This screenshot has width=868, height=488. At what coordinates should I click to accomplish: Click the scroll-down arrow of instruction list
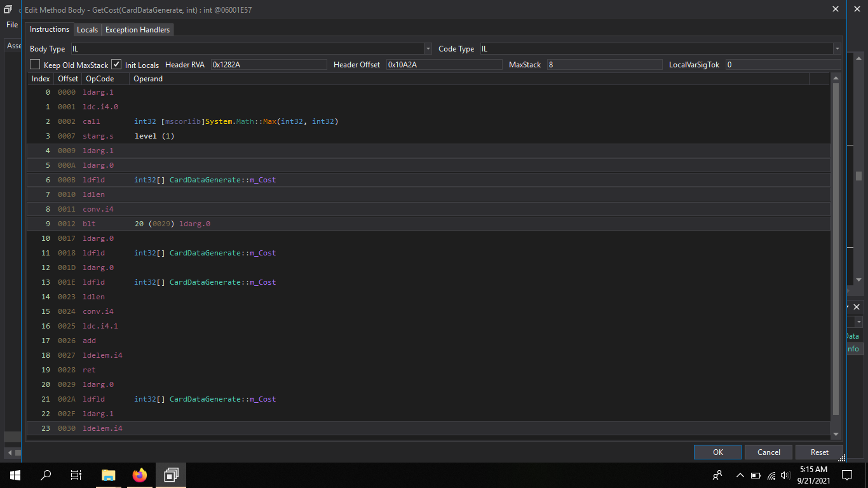[836, 434]
